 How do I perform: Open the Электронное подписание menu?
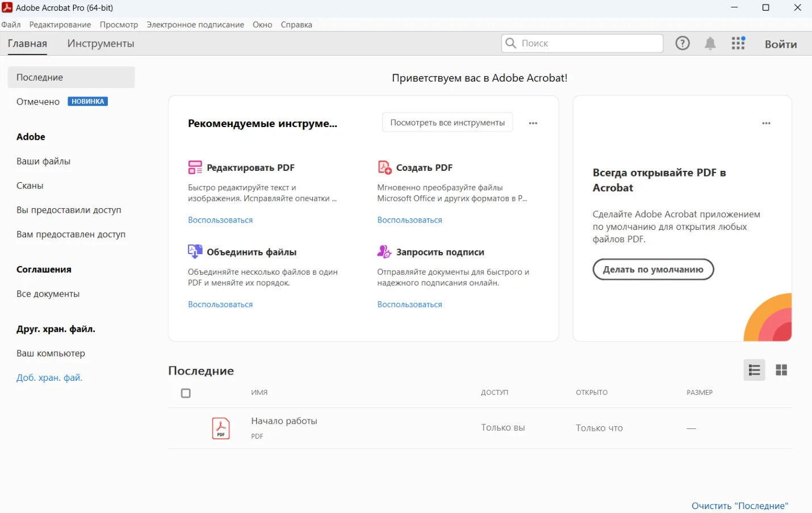[195, 24]
